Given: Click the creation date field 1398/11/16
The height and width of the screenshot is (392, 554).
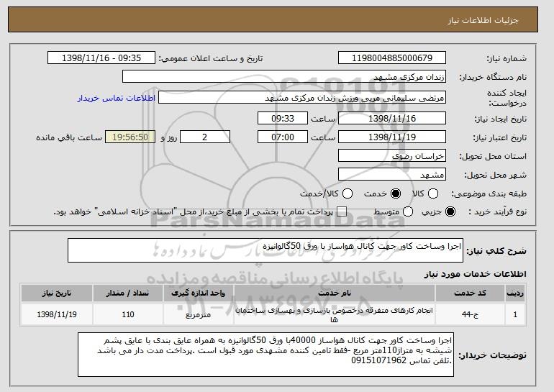Looking at the screenshot, I should (x=392, y=118).
